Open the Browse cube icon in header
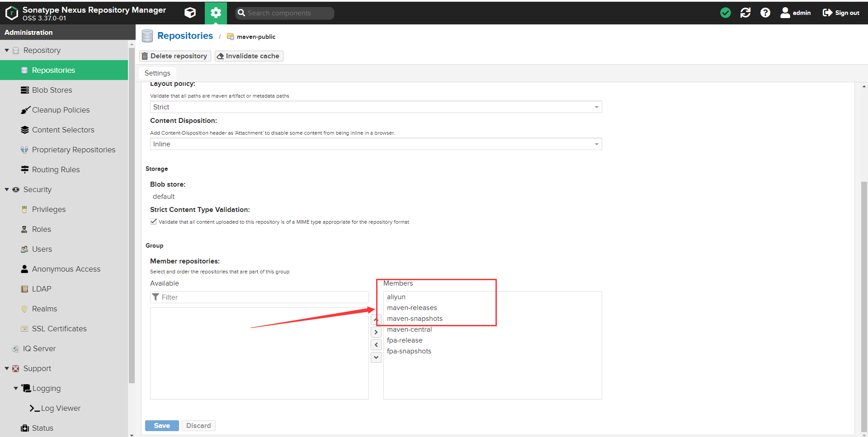This screenshot has width=868, height=437. pyautogui.click(x=190, y=13)
